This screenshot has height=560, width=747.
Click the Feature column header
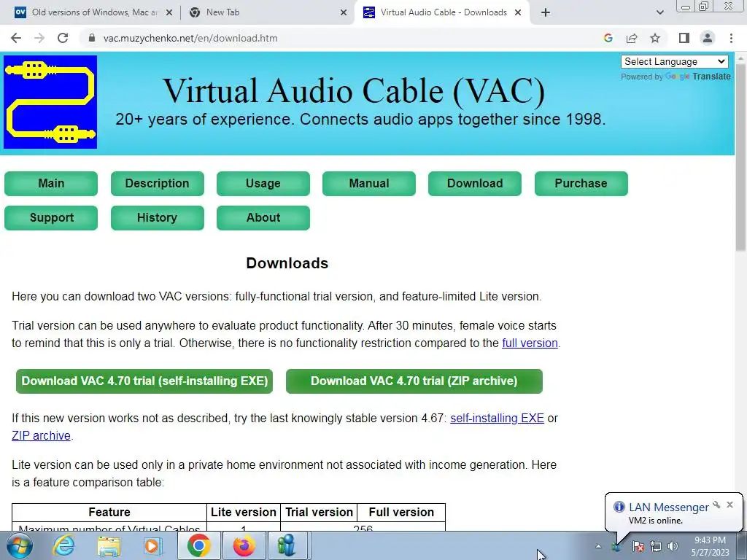(x=109, y=513)
